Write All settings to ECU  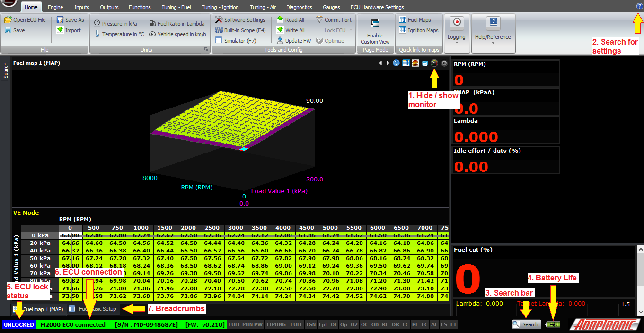click(291, 30)
